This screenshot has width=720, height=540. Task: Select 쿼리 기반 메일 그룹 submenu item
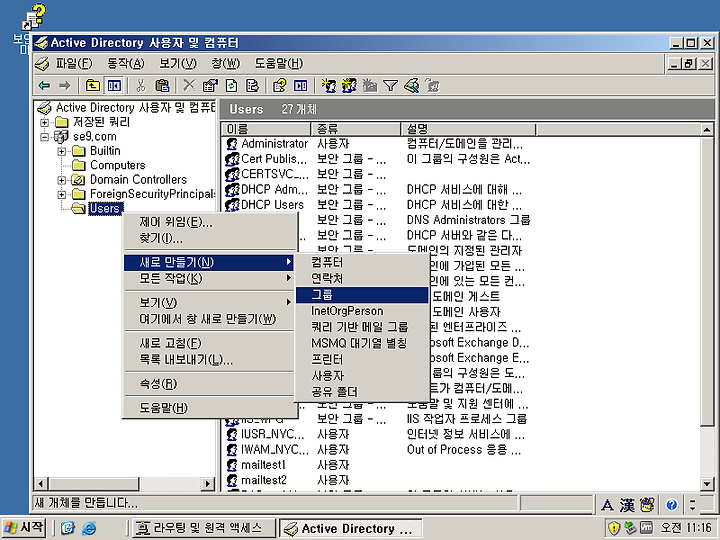click(362, 327)
